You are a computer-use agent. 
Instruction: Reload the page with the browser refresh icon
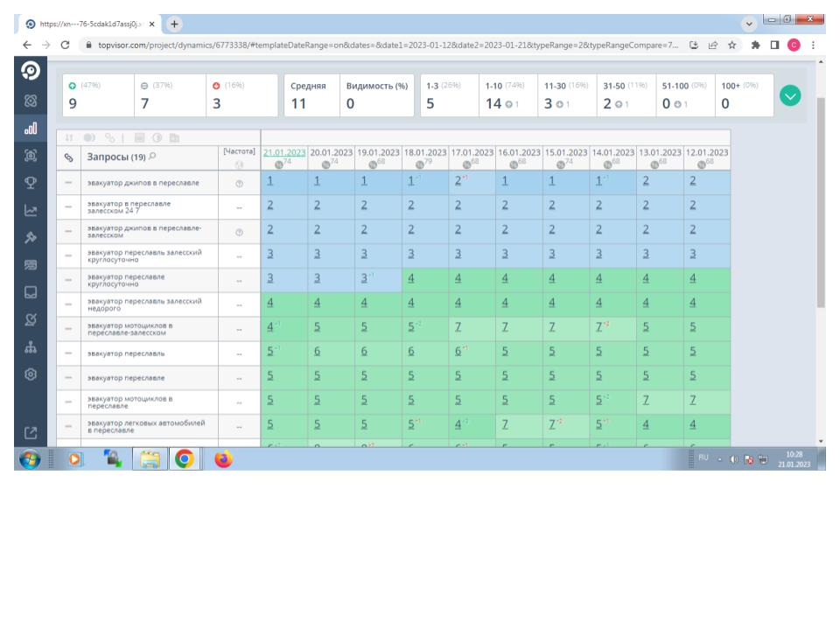(65, 45)
